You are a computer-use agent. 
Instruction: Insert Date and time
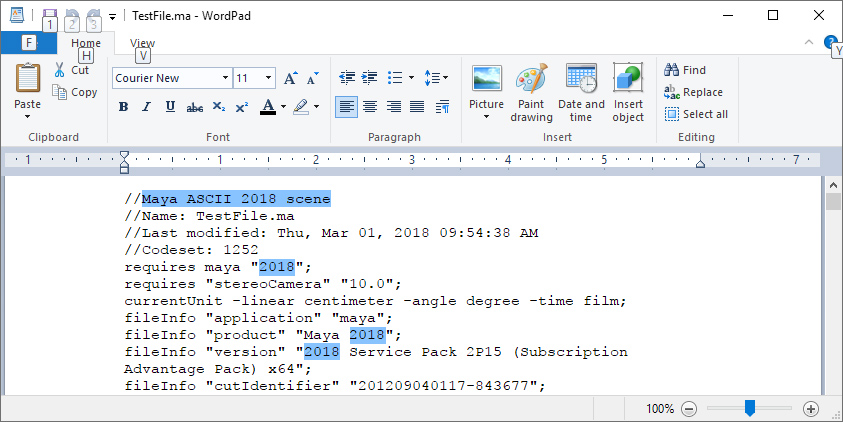[581, 92]
